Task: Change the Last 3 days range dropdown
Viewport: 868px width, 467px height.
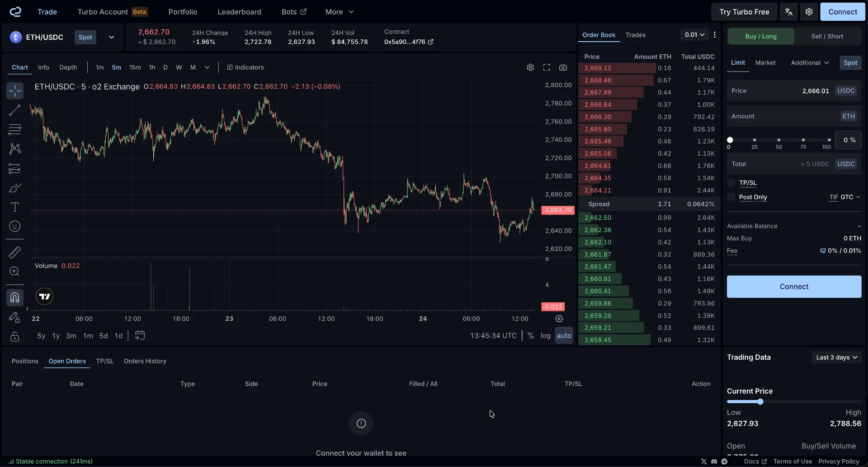Action: click(836, 357)
